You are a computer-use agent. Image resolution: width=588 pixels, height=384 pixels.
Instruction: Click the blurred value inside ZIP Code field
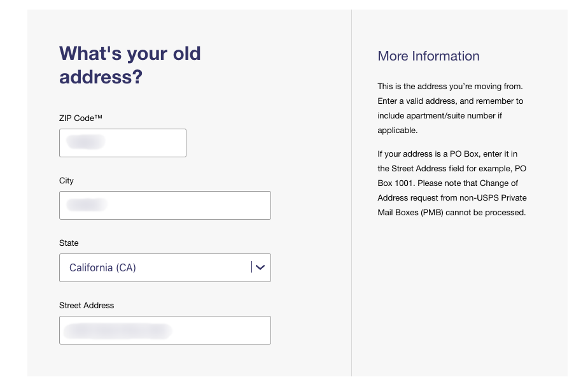(85, 142)
